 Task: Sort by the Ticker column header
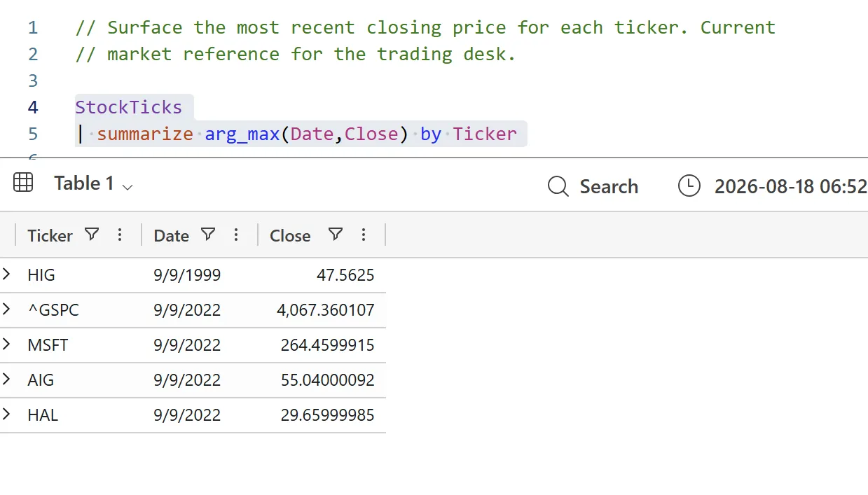coord(50,236)
